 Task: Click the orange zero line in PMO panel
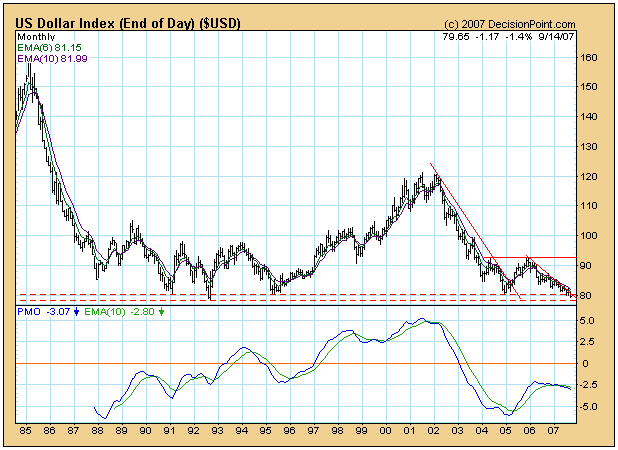(296, 363)
